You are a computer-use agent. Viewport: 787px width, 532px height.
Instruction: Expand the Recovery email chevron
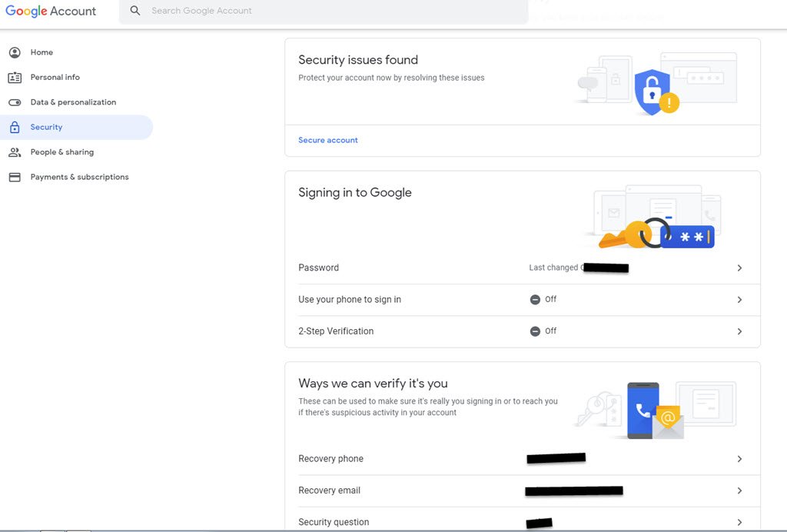coord(739,490)
